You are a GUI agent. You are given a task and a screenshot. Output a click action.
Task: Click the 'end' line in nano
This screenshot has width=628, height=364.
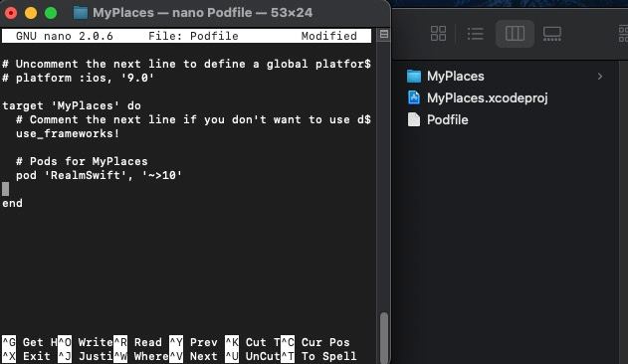[12, 204]
